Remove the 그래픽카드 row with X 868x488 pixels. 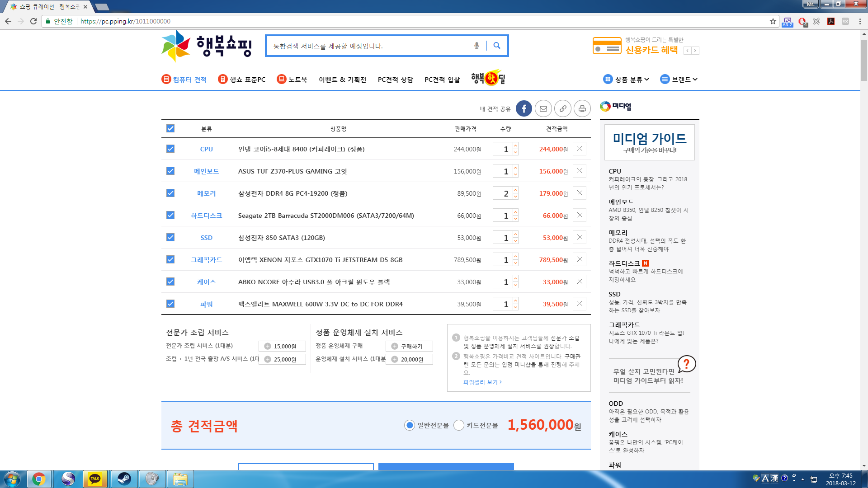(580, 259)
